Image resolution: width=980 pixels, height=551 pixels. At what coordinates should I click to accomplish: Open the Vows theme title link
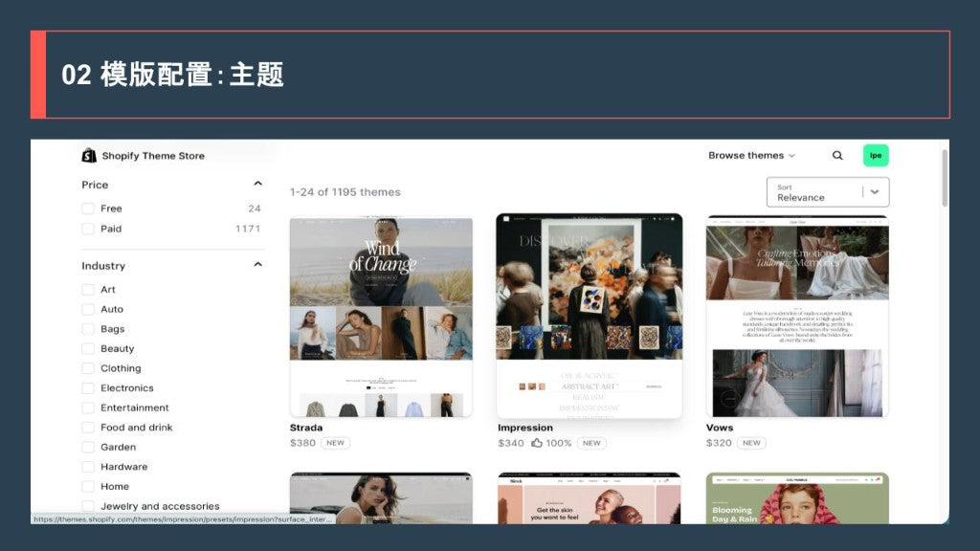[720, 428]
